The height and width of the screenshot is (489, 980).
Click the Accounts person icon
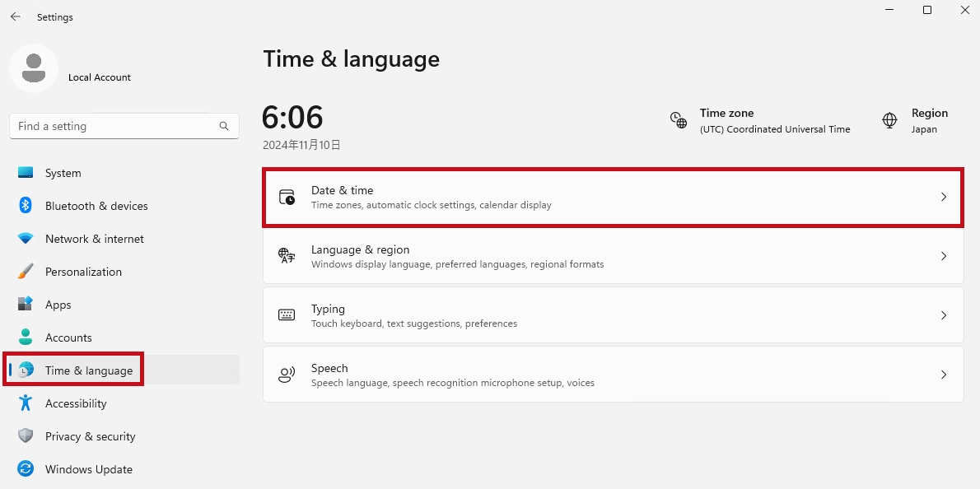(x=26, y=338)
